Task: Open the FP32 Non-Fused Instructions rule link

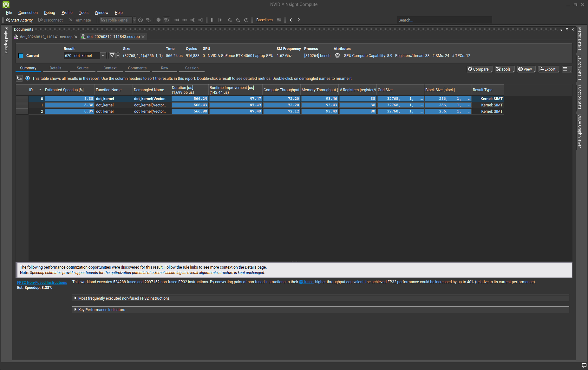Action: [42, 283]
